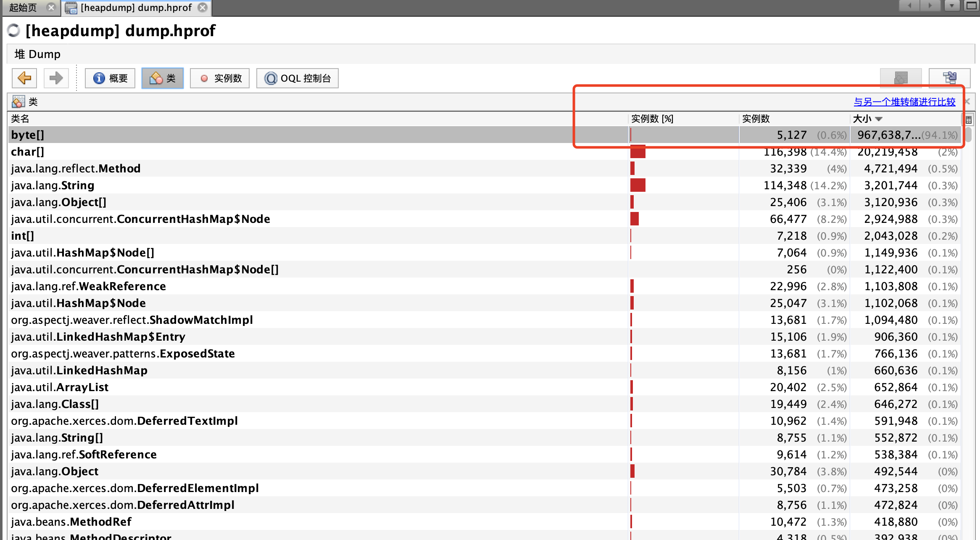Open the OQL 控制台 console
980x540 pixels.
click(x=298, y=78)
